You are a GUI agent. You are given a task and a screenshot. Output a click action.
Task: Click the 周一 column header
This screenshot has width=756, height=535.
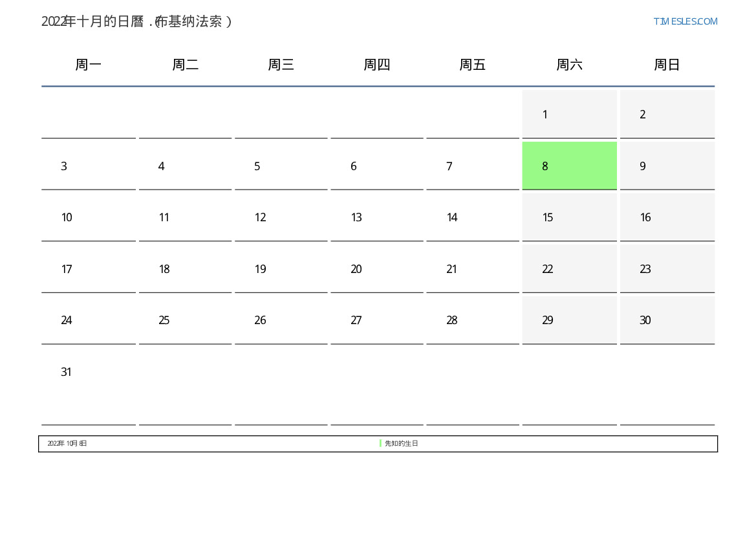tap(89, 65)
